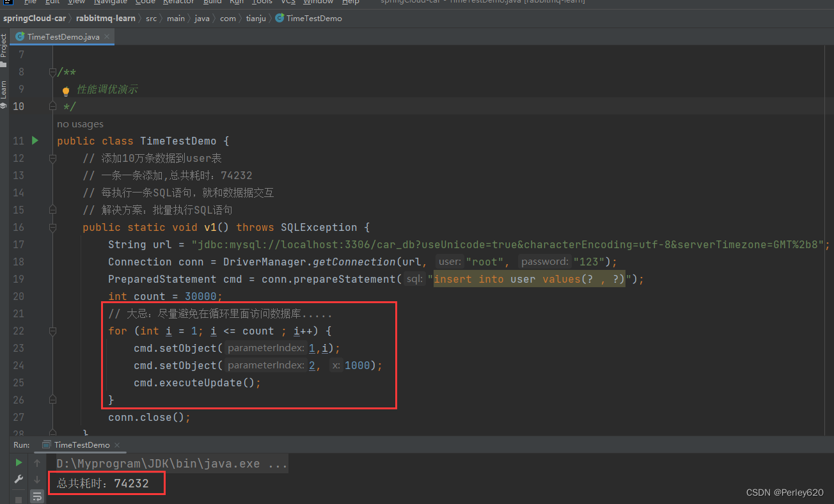Click the value 1000 on line 24
This screenshot has height=504, width=834.
pos(357,365)
